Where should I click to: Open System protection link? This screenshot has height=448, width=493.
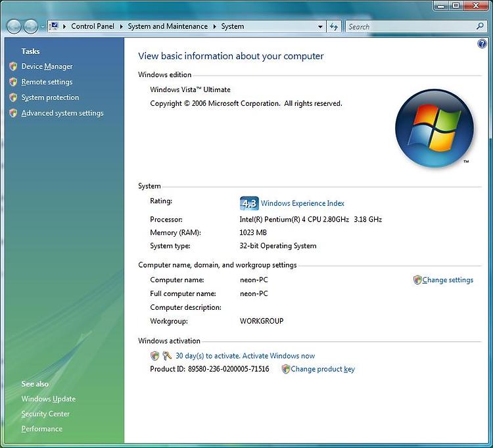pyautogui.click(x=50, y=97)
